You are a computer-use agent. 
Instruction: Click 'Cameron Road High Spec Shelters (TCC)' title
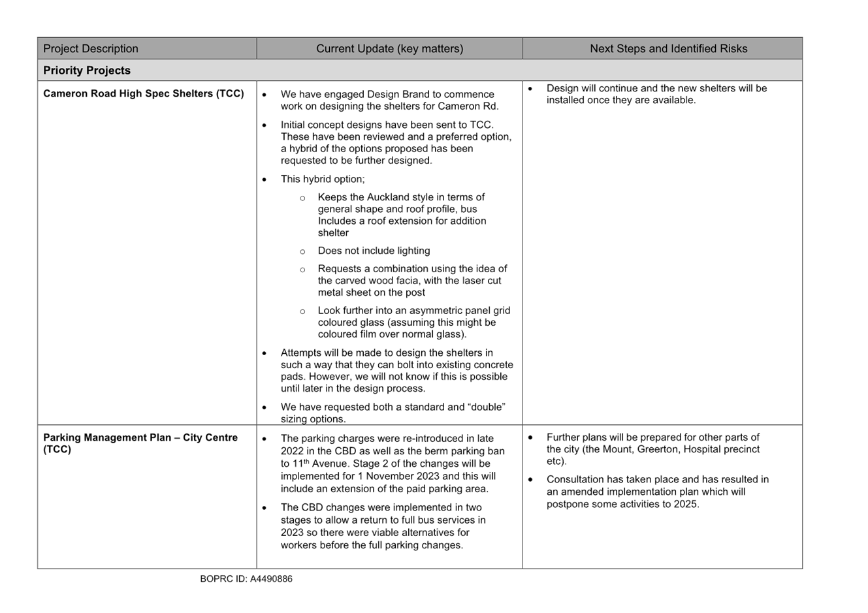[x=144, y=93]
